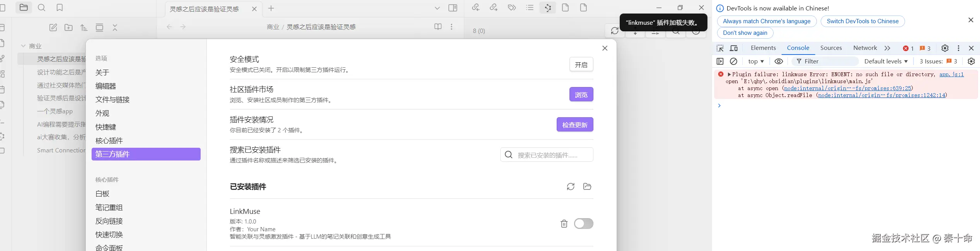Click the live expression eye icon

pos(779,61)
